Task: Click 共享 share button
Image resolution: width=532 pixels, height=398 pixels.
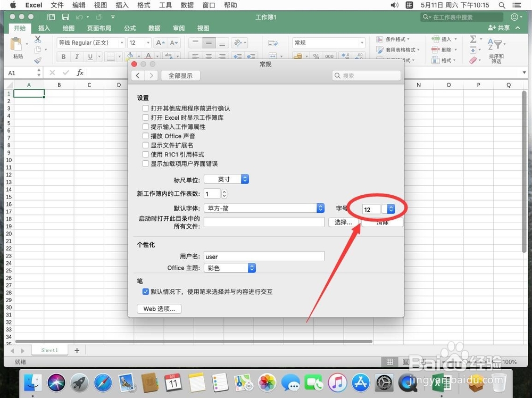Action: [499, 28]
